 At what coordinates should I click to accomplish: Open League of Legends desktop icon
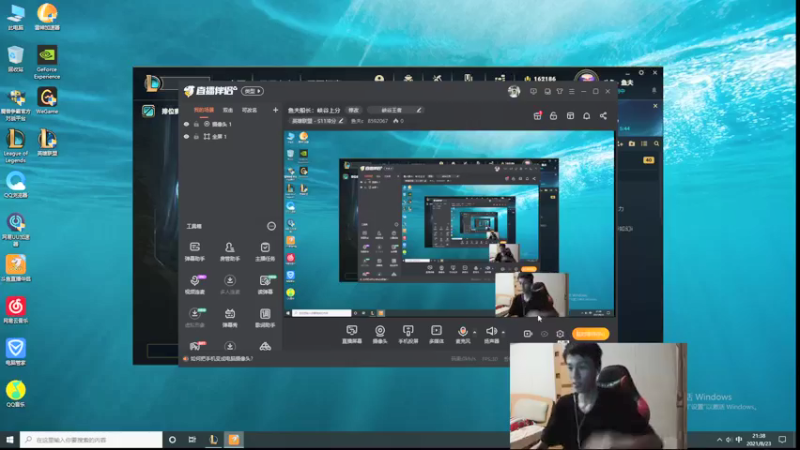16,146
